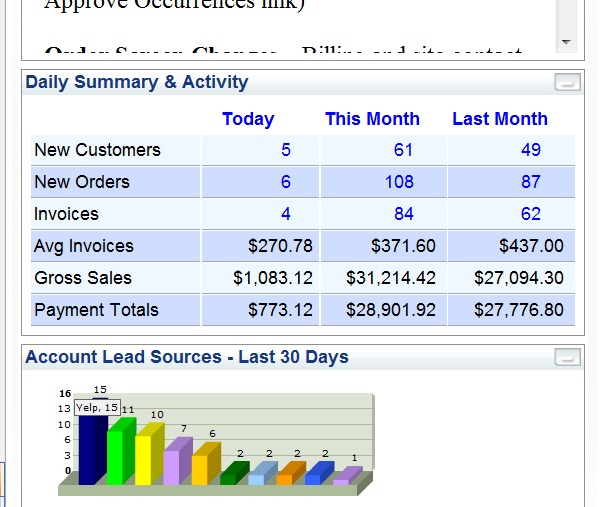Open today's New Customers count of 5

pos(286,150)
